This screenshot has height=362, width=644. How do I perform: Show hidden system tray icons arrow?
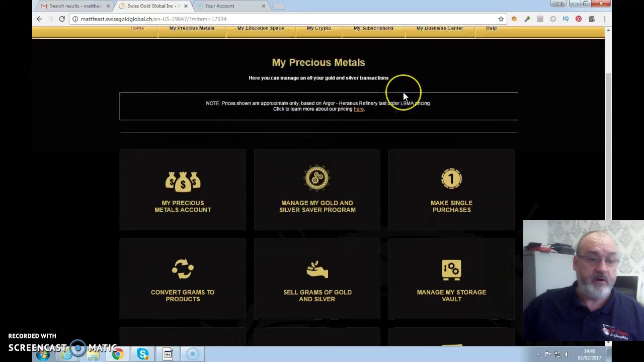[538, 354]
